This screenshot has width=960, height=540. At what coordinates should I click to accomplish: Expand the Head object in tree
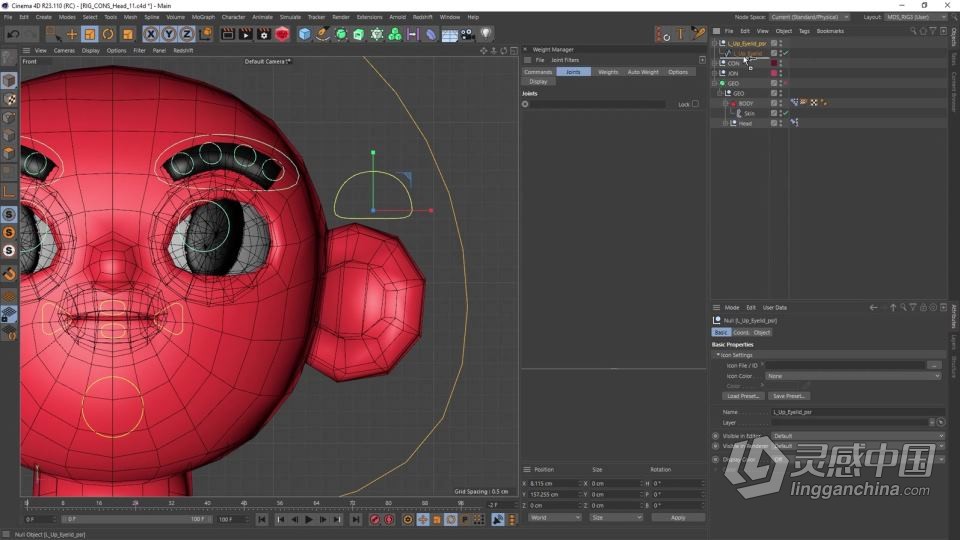click(x=726, y=123)
